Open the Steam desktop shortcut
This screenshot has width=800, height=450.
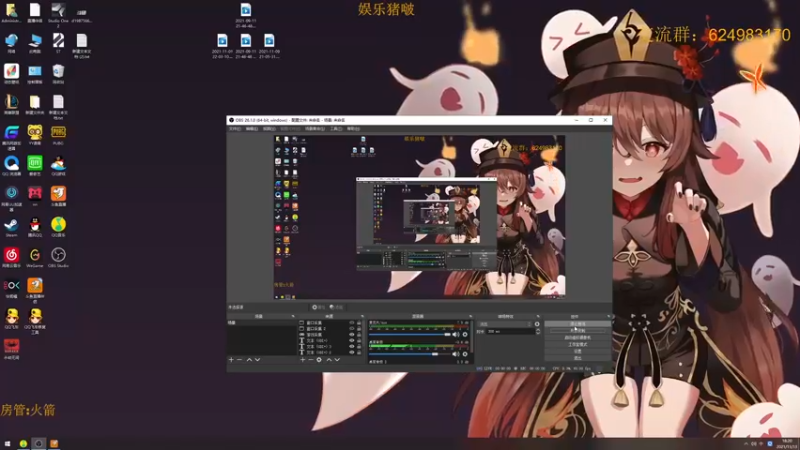11,227
